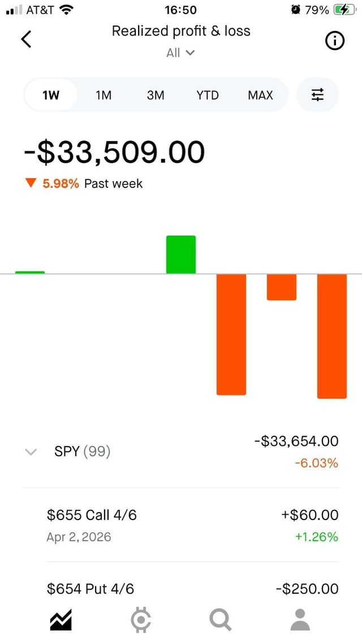Open the crypto tab icon

[141, 620]
